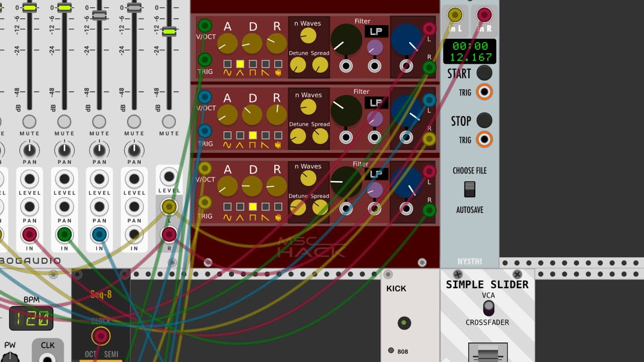Click the Spread knob in top row
This screenshot has height=362, width=644.
click(320, 65)
